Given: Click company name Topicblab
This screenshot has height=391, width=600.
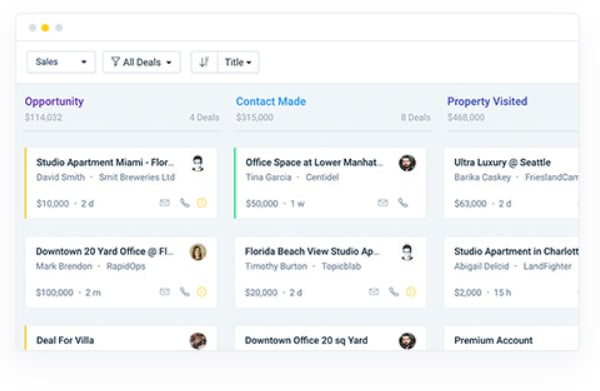Looking at the screenshot, I should (x=341, y=266).
